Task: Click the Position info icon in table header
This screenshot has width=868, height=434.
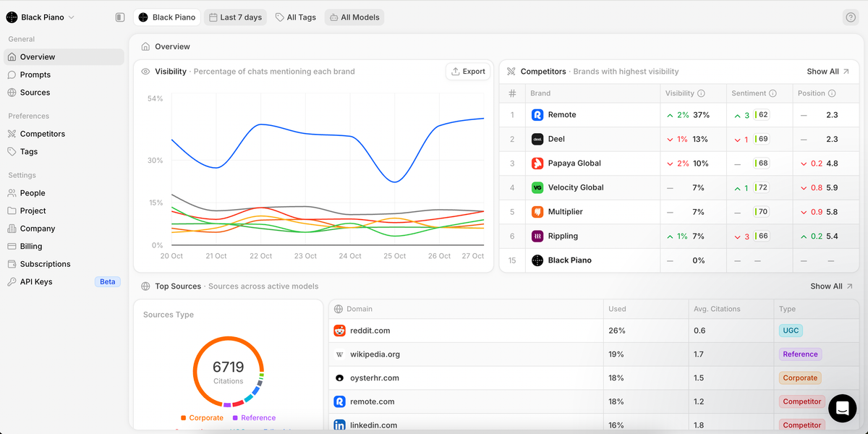Action: click(832, 93)
